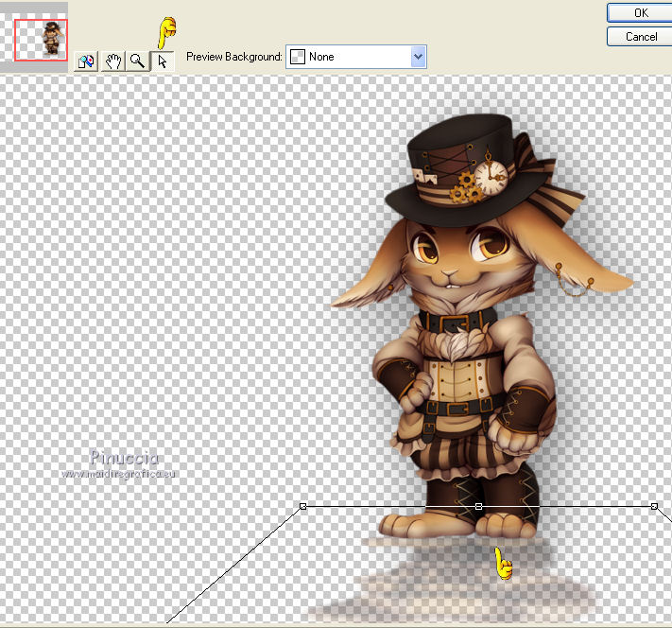Screen dimensions: 672x628
Task: Click the Pinuccia watermark text
Action: (126, 459)
